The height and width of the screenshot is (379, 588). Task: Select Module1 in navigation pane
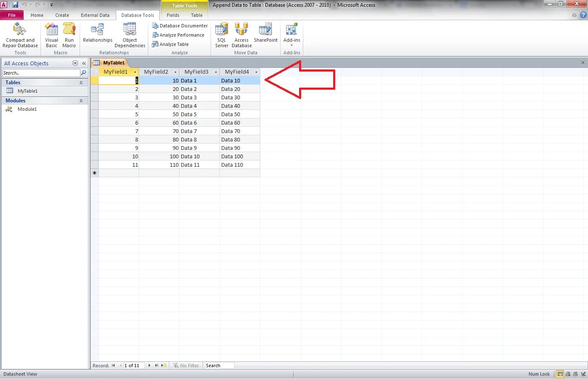point(45,109)
